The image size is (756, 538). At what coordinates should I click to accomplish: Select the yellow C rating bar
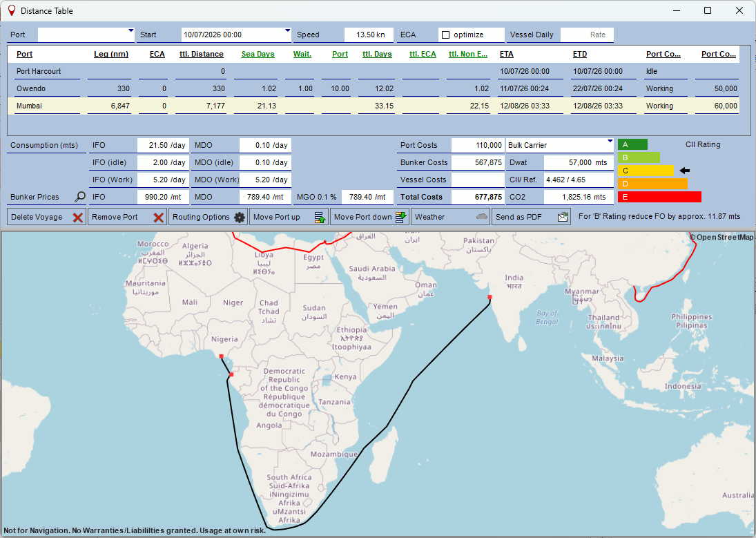[646, 171]
